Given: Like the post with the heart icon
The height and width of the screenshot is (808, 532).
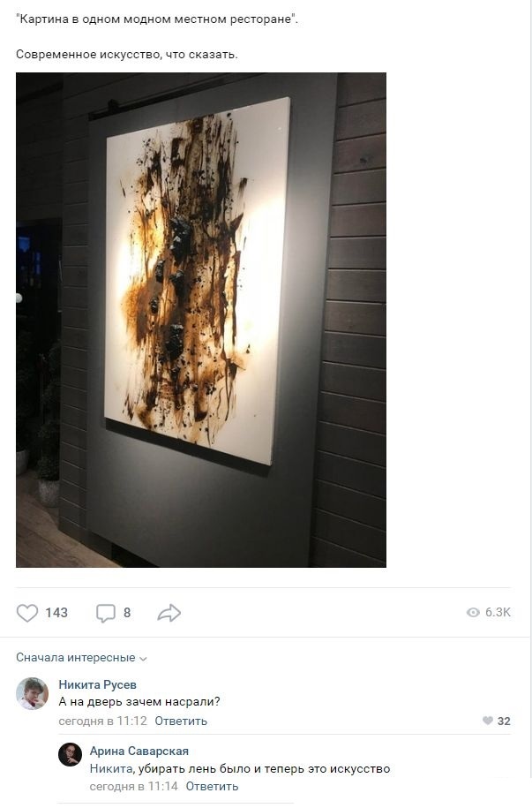Looking at the screenshot, I should coord(27,613).
